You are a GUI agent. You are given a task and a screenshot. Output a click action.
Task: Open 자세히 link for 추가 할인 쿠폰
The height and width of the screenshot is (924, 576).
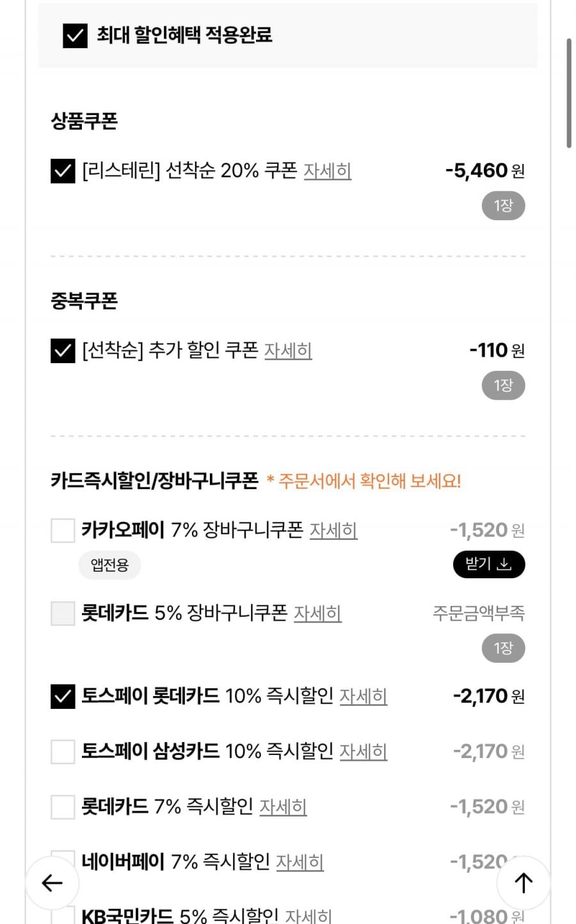[x=288, y=351]
